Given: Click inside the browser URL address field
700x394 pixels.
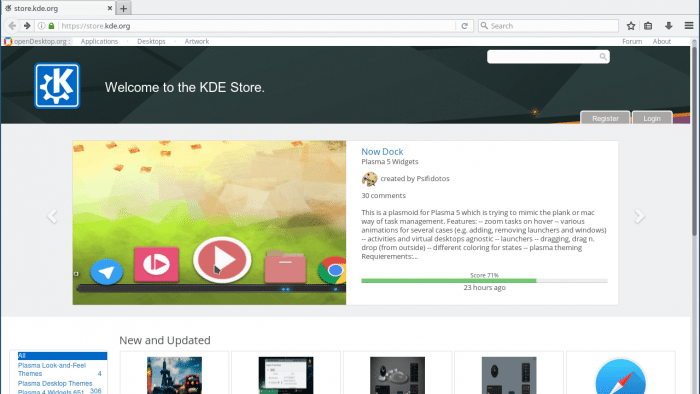Looking at the screenshot, I should 257,26.
